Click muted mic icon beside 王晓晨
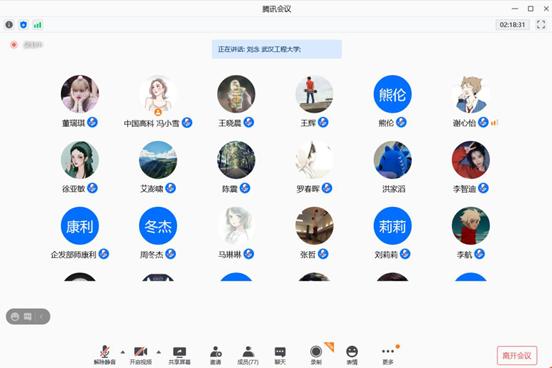552x368 pixels. (x=249, y=122)
